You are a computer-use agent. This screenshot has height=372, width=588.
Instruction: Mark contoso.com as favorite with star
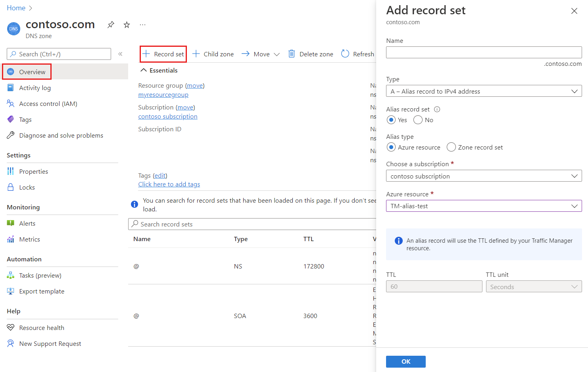click(127, 25)
